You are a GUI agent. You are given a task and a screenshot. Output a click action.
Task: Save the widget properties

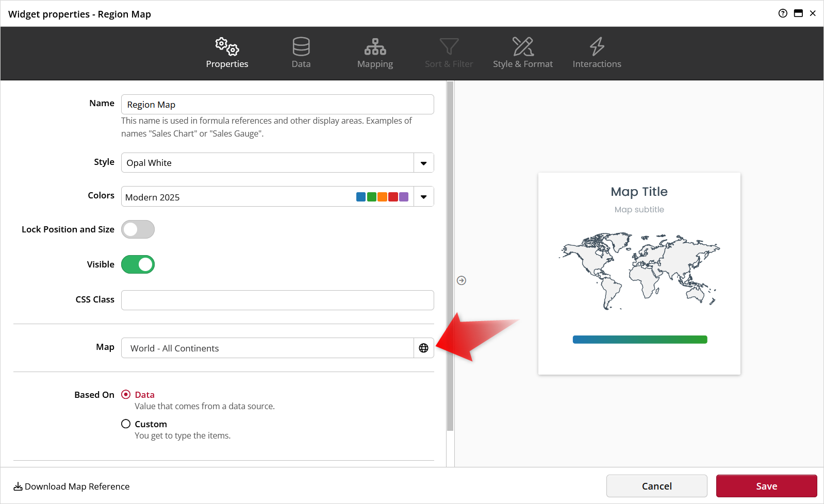pos(767,486)
